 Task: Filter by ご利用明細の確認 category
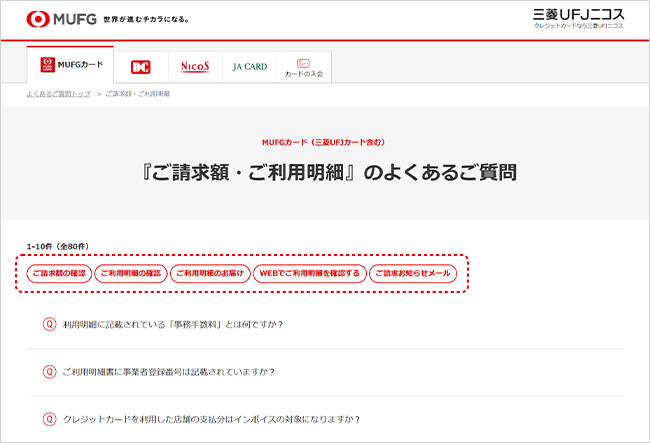[x=130, y=273]
